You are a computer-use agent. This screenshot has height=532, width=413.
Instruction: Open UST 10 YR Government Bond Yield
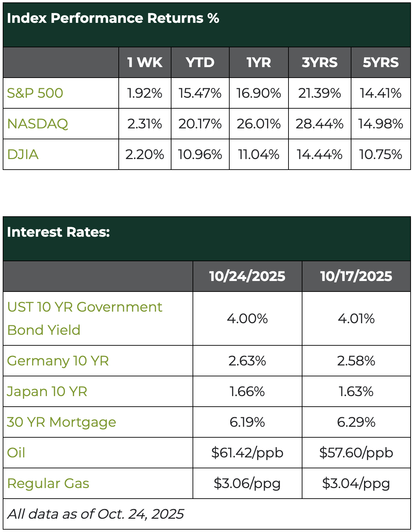coord(84,318)
